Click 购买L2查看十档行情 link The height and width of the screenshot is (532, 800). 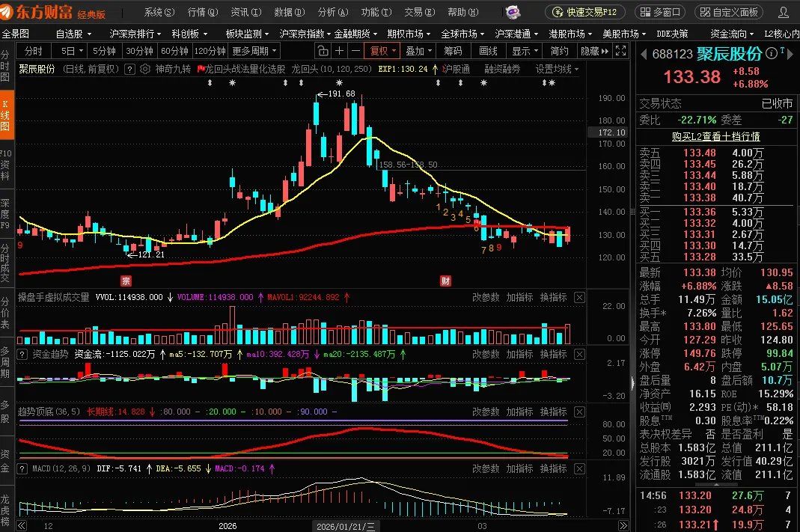coord(715,136)
